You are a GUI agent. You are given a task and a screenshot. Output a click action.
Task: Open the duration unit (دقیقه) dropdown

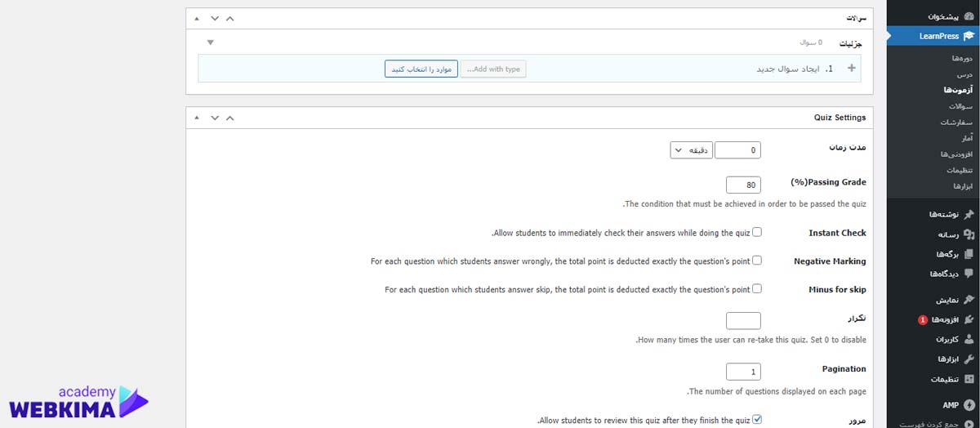tap(691, 150)
